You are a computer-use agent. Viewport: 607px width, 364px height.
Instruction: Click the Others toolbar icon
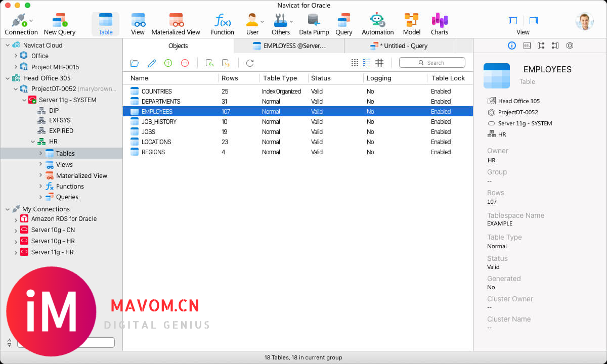pyautogui.click(x=280, y=24)
